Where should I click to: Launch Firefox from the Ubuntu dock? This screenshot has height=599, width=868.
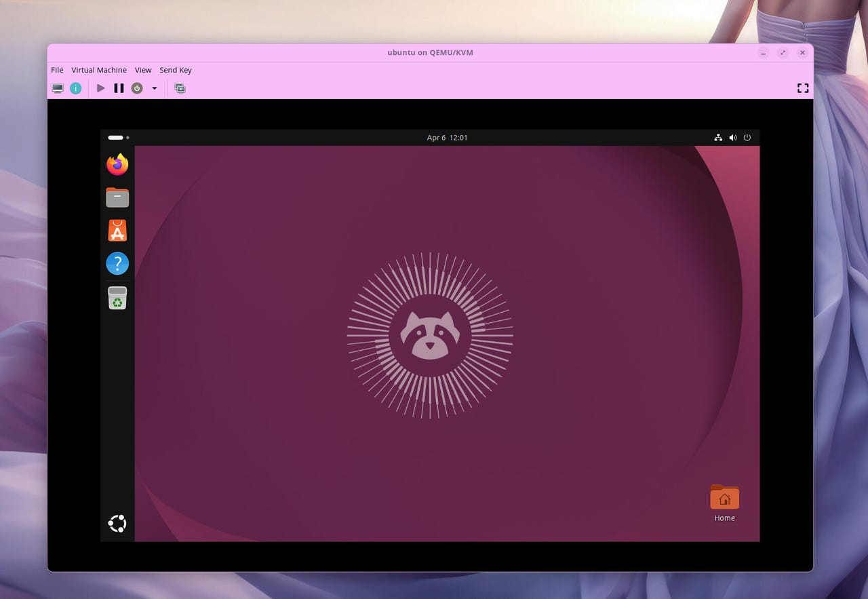point(117,164)
